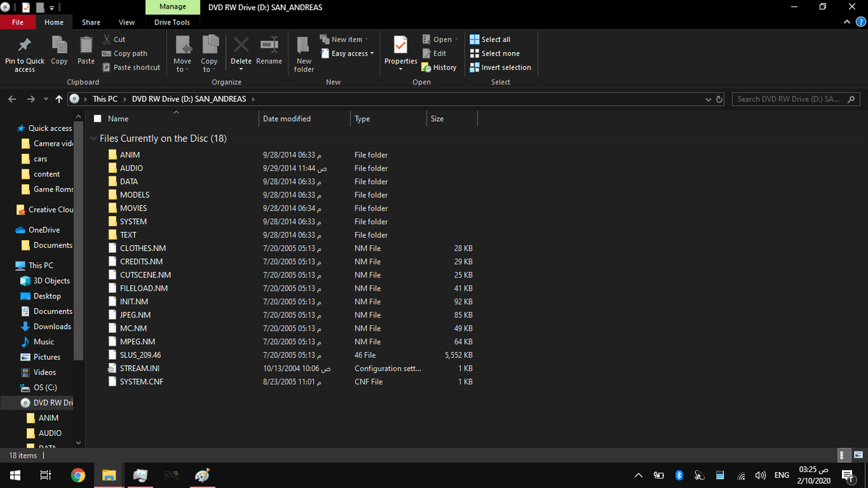The image size is (868, 488).
Task: Open the Drive Tools tab
Action: pyautogui.click(x=172, y=22)
